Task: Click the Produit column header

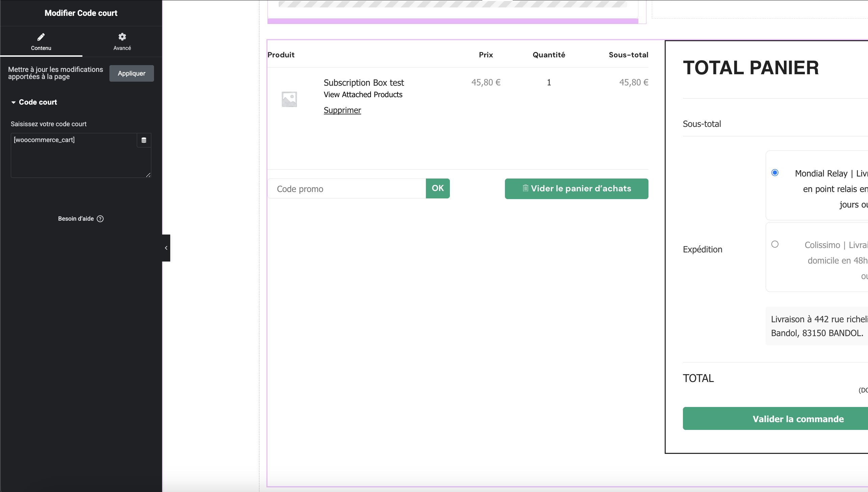Action: 281,55
